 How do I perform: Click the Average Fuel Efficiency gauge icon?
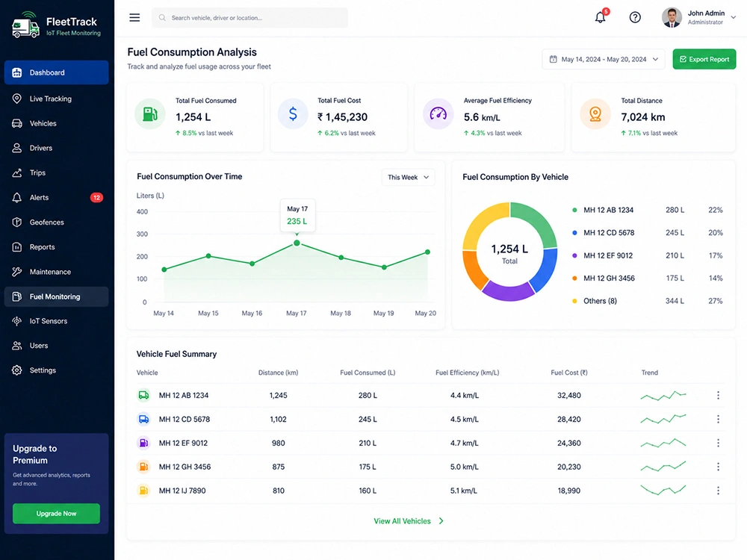[438, 114]
